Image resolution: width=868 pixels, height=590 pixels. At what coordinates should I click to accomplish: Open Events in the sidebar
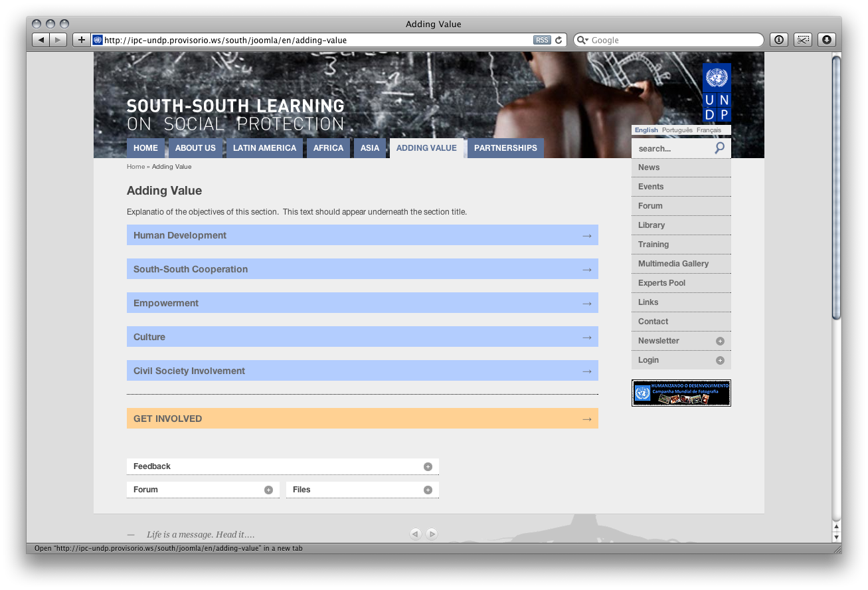tap(681, 187)
